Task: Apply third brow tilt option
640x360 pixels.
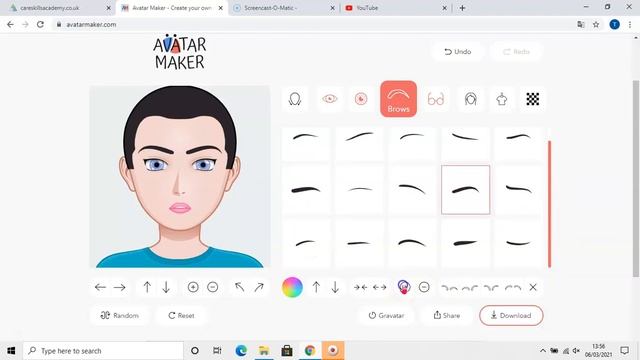Action: click(491, 288)
